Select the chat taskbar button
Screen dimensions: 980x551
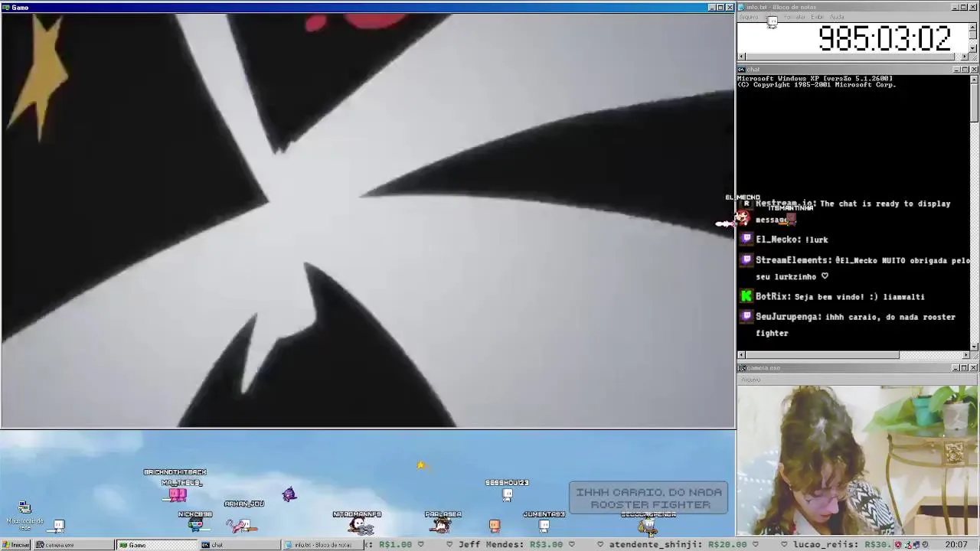pos(240,545)
